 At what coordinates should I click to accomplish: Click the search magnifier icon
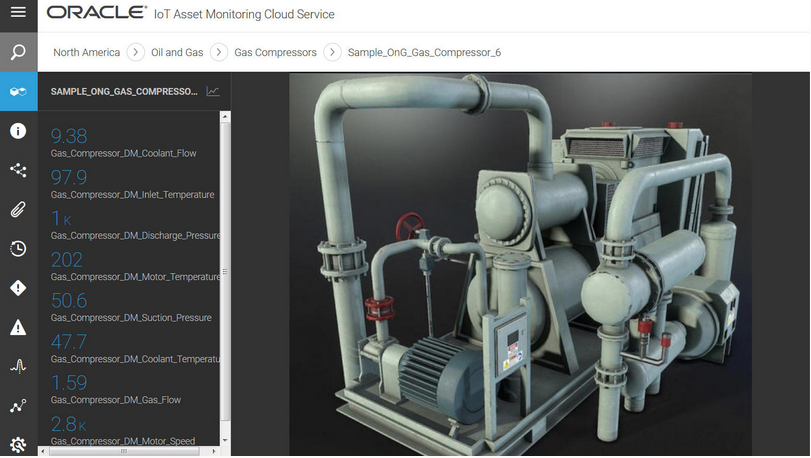(18, 52)
